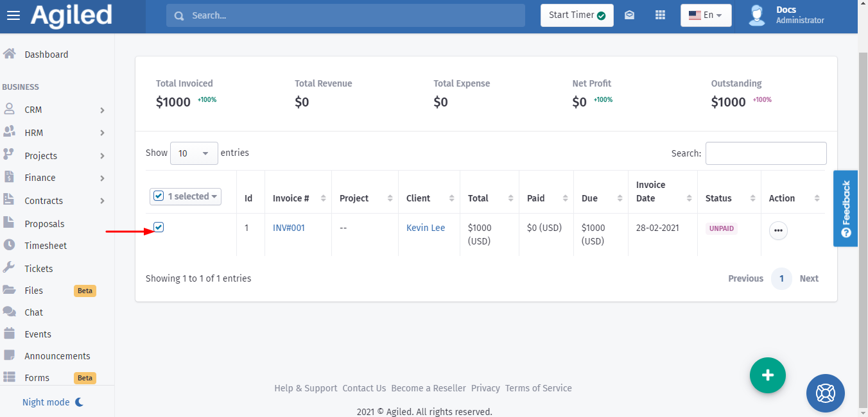Open the Kevin Lee client link
The width and height of the screenshot is (868, 417).
[426, 228]
